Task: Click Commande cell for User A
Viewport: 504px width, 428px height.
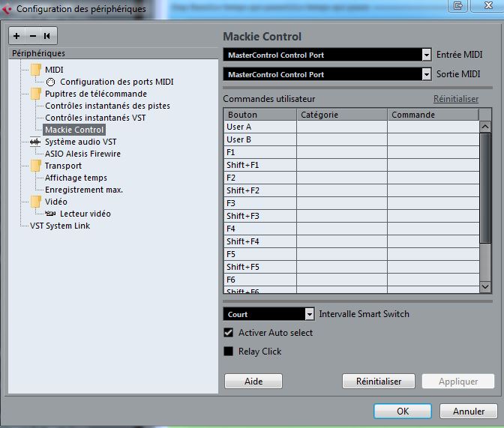Action: pos(433,127)
